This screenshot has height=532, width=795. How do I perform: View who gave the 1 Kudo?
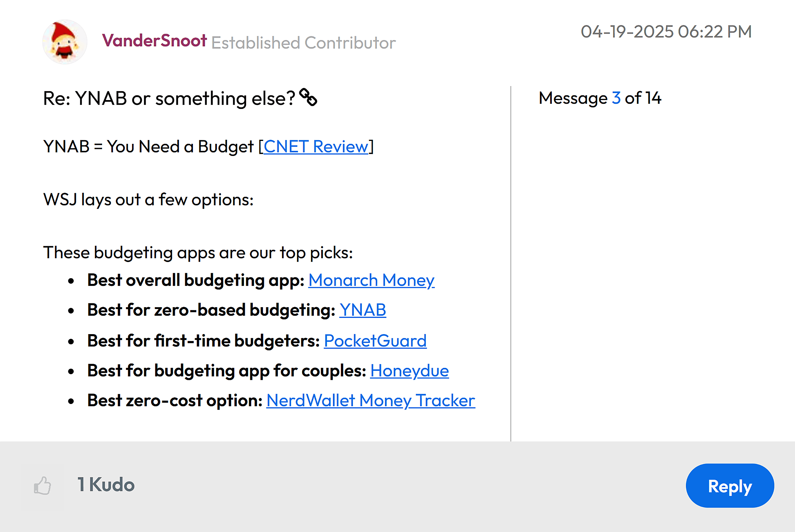[x=106, y=484]
